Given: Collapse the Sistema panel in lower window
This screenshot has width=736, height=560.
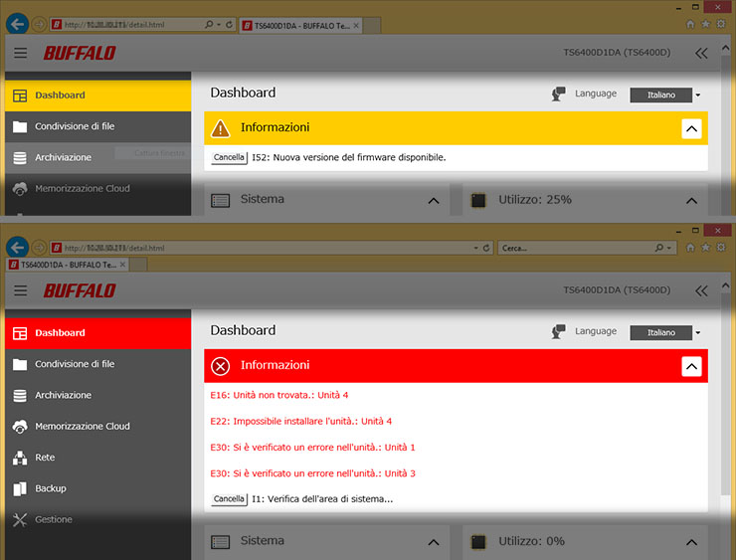Looking at the screenshot, I should (x=433, y=542).
